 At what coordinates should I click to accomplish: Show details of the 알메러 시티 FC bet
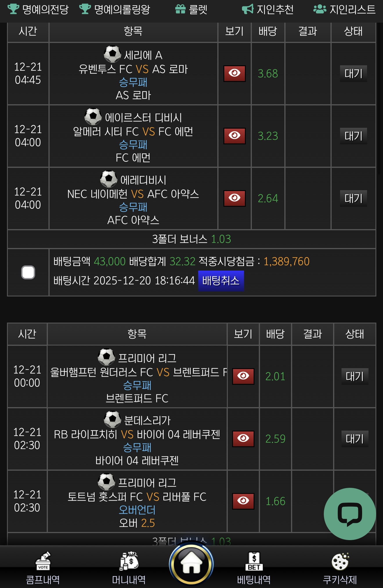coord(234,135)
